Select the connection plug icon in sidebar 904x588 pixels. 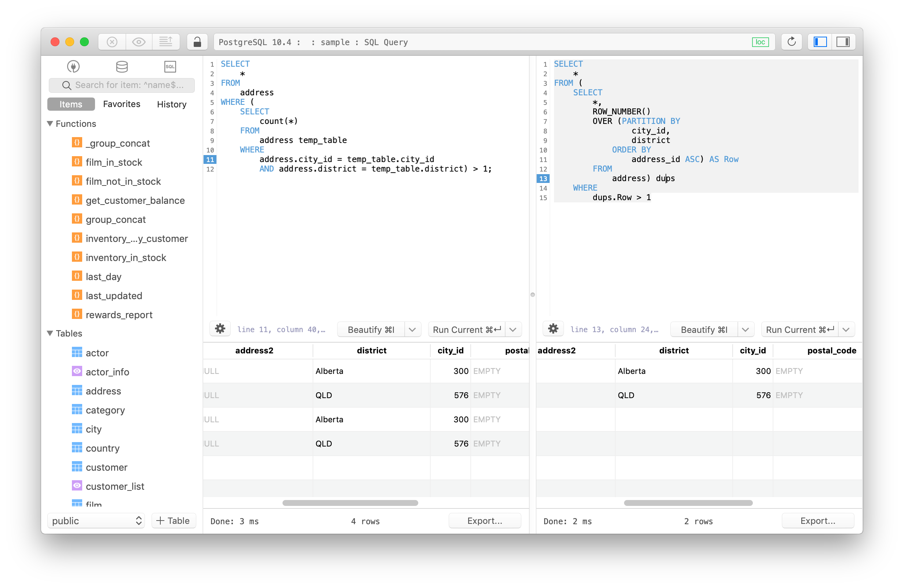coord(73,66)
